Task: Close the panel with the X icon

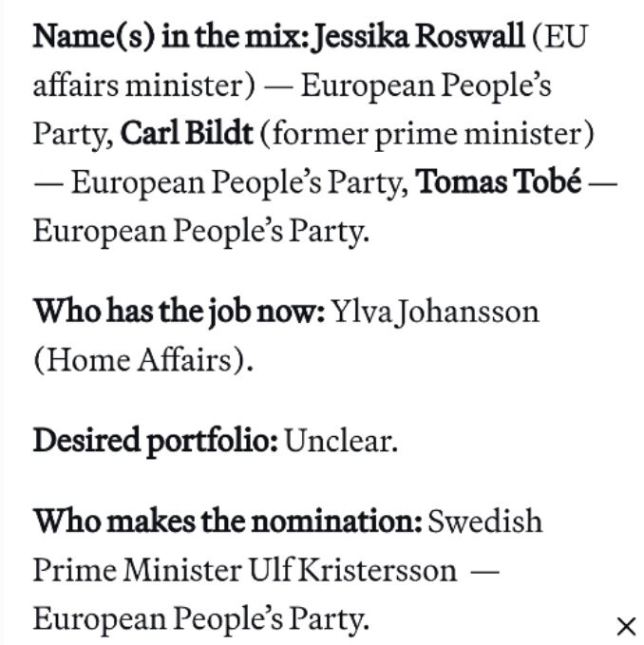Action: tap(625, 626)
